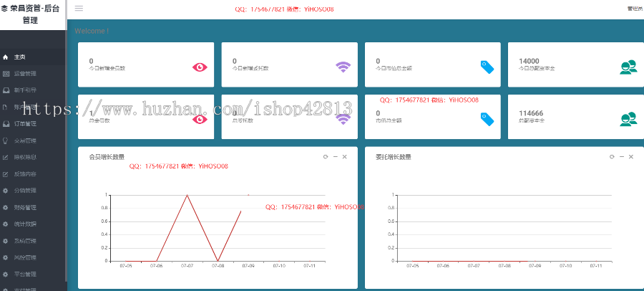Viewport: 644px width, 291px height.
Task: Click the eye icon on 总会员数 card
Action: (200, 119)
